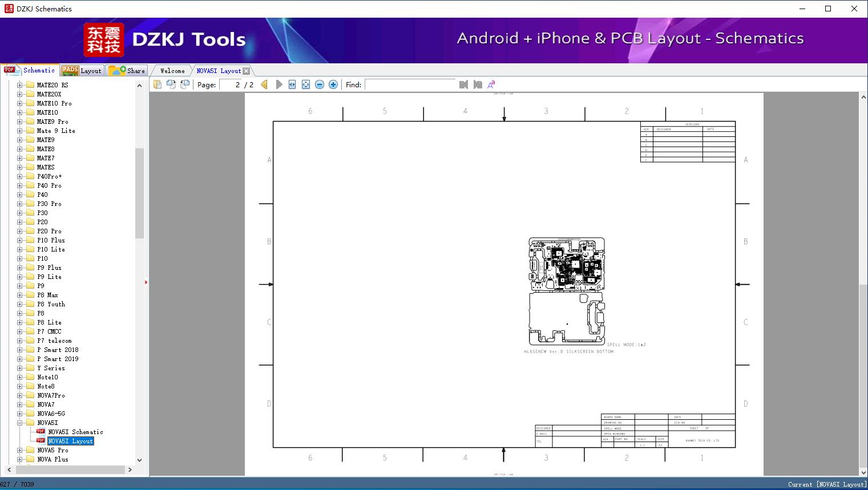The width and height of the screenshot is (868, 490).
Task: Zoom out with the minus icon
Action: [x=320, y=84]
